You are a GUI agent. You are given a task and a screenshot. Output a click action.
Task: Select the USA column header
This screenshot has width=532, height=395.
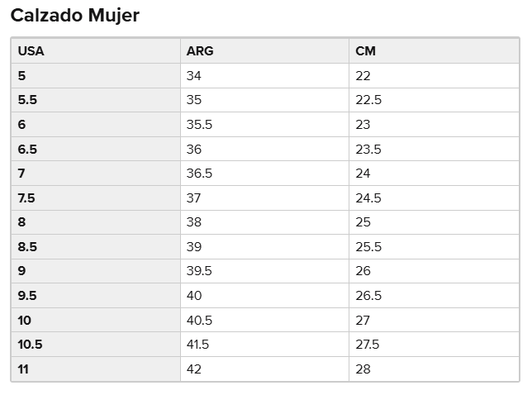tap(31, 51)
